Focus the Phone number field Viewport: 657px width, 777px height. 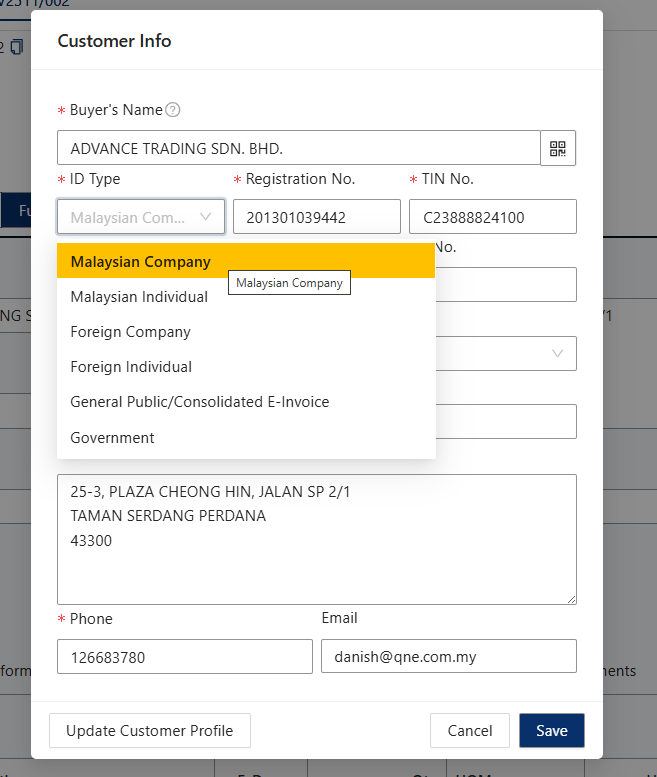[x=185, y=657]
